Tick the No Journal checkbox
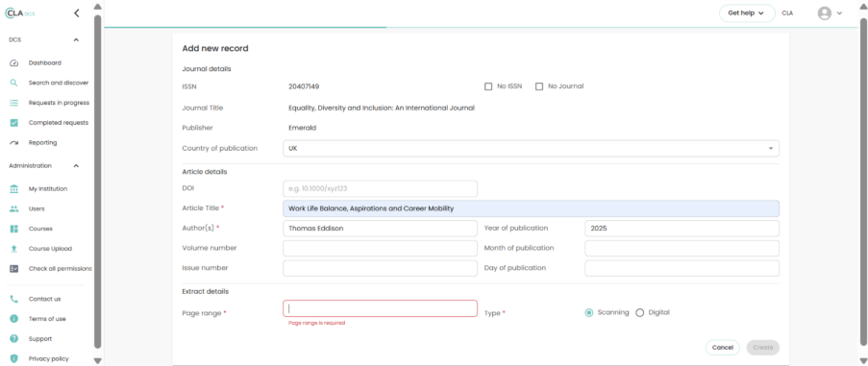This screenshot has width=868, height=366. click(x=539, y=86)
